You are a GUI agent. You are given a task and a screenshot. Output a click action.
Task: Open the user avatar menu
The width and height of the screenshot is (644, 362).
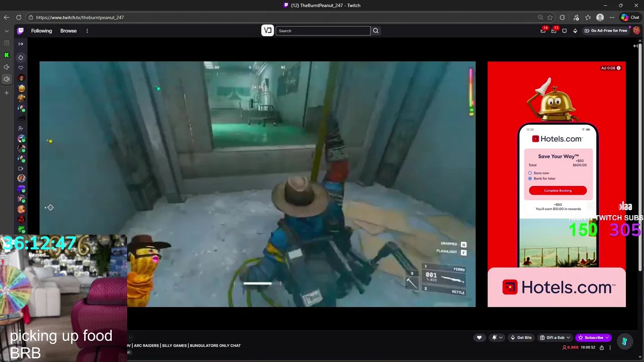pyautogui.click(x=636, y=31)
